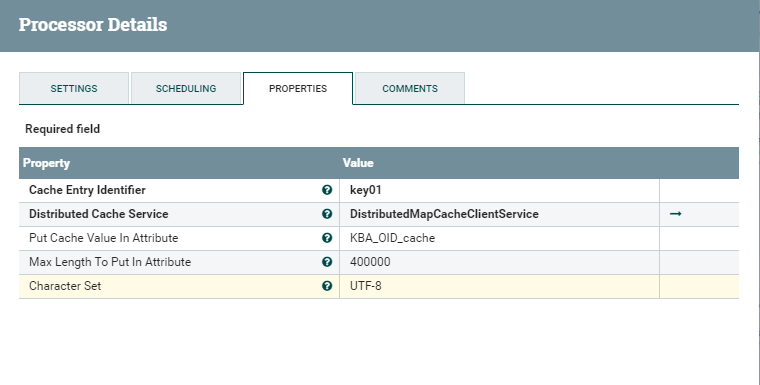
Task: Select the KBA_OID_cache value cell
Action: point(499,238)
